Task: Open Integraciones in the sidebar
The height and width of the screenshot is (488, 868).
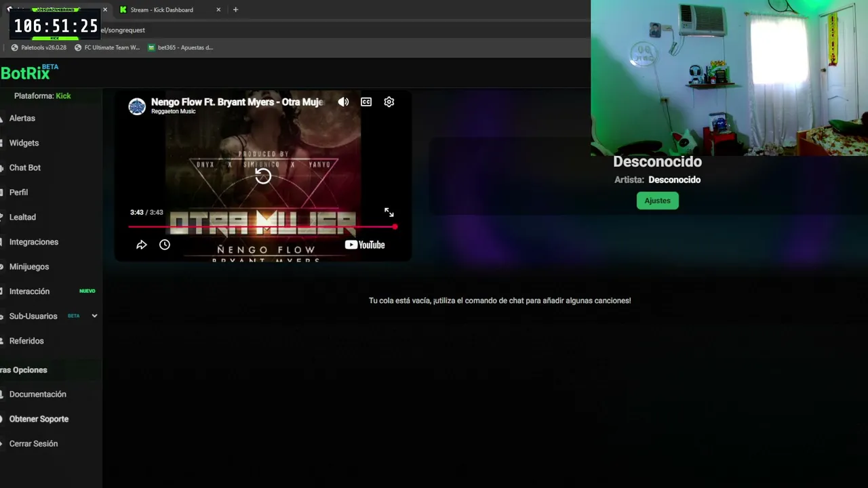Action: [34, 242]
